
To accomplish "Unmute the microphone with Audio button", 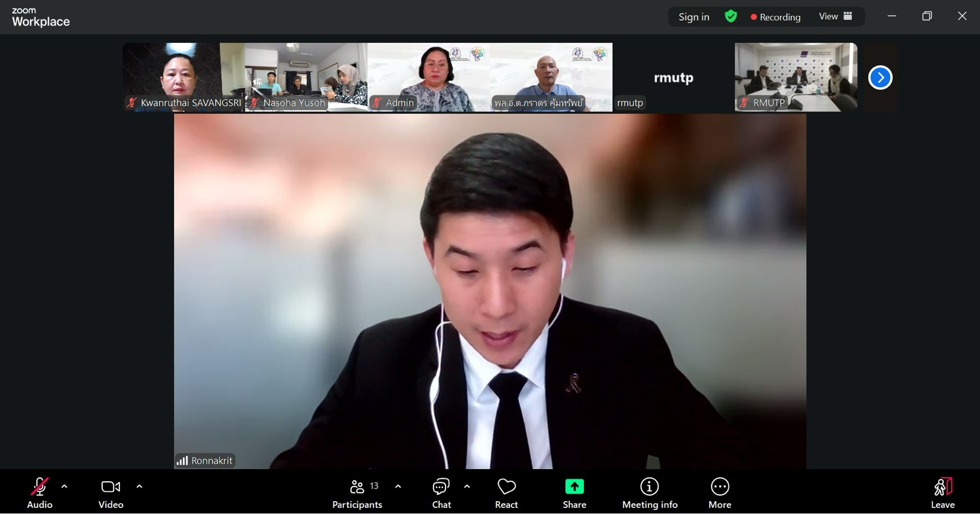I will coord(39,492).
